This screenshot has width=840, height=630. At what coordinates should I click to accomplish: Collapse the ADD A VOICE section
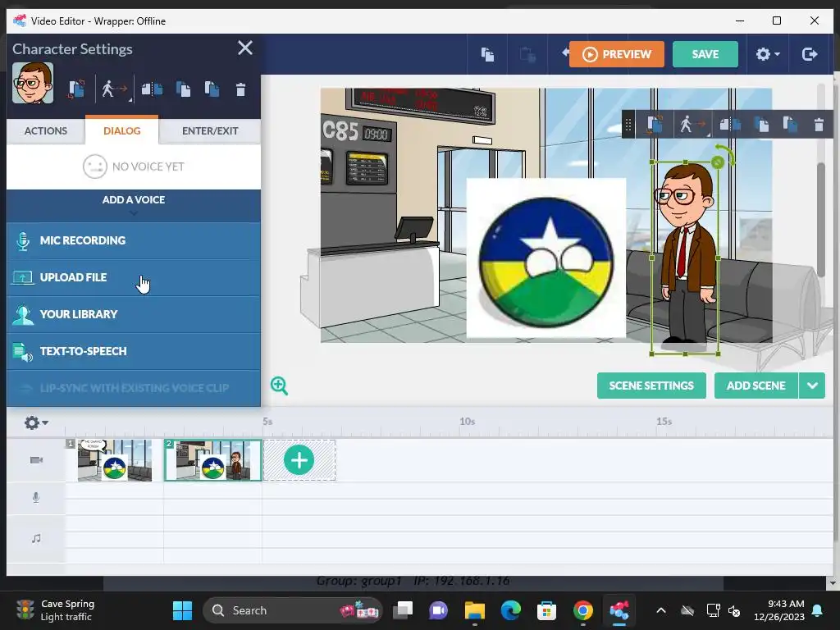click(134, 205)
